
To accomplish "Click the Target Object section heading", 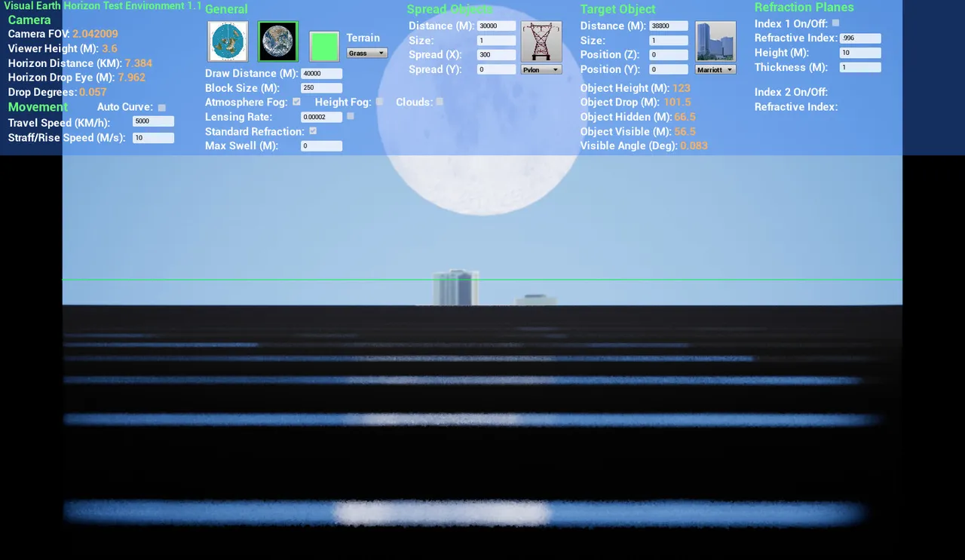I will click(x=617, y=9).
